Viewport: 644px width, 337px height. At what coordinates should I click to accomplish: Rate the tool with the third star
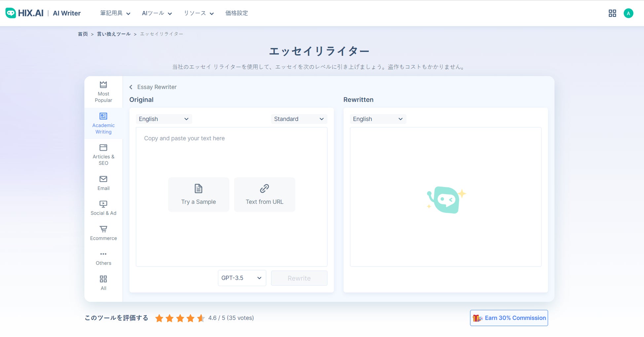[x=180, y=318]
